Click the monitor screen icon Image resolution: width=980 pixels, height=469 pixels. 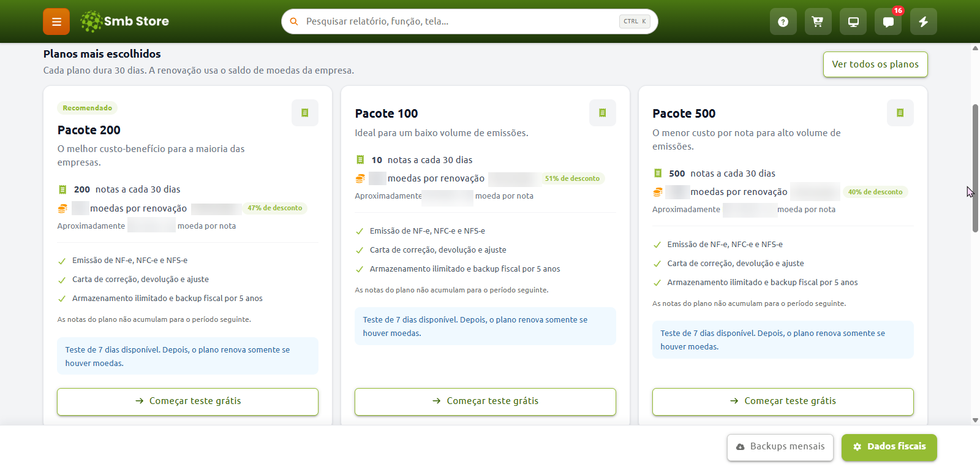click(x=853, y=22)
